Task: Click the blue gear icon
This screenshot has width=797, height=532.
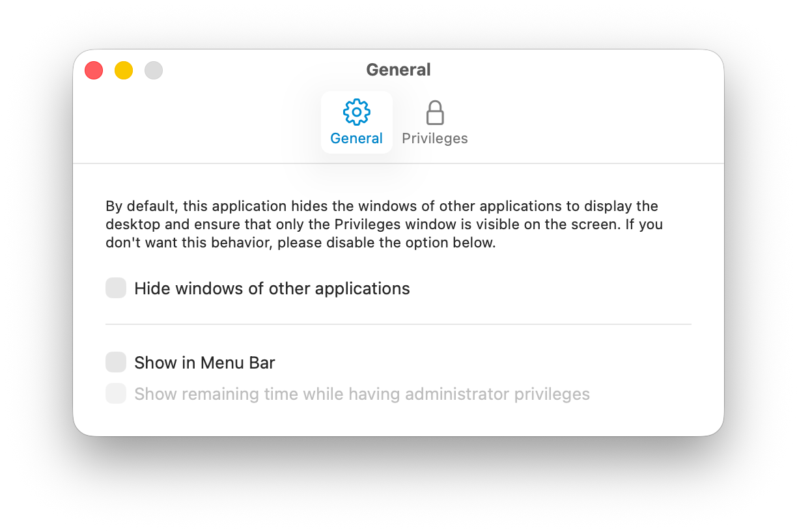Action: point(356,112)
